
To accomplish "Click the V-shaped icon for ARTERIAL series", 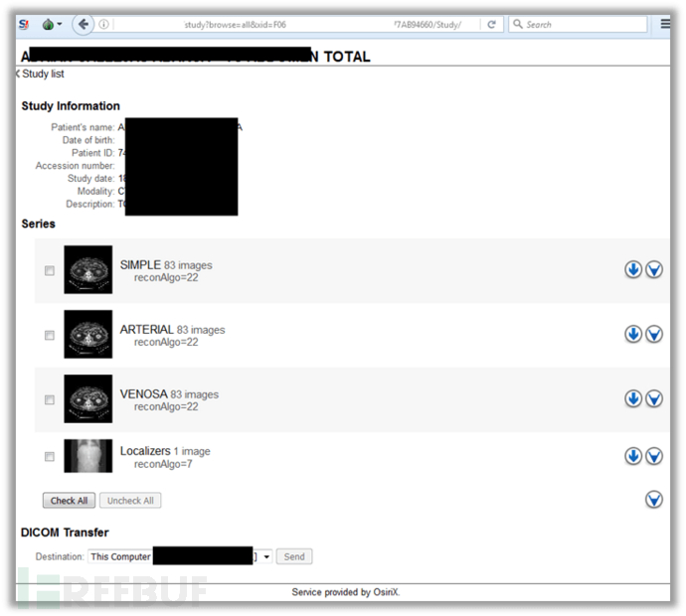I will tap(654, 335).
